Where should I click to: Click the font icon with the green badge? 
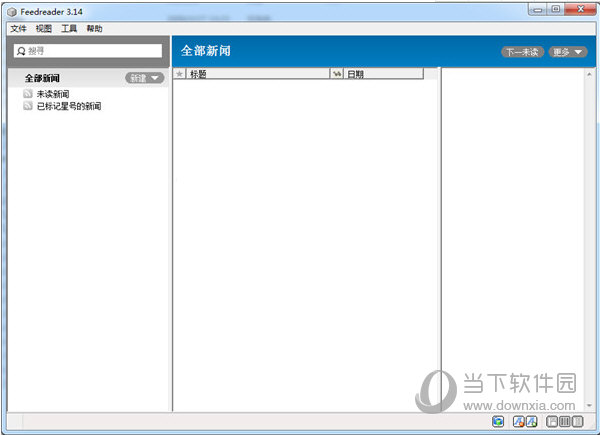click(x=532, y=422)
